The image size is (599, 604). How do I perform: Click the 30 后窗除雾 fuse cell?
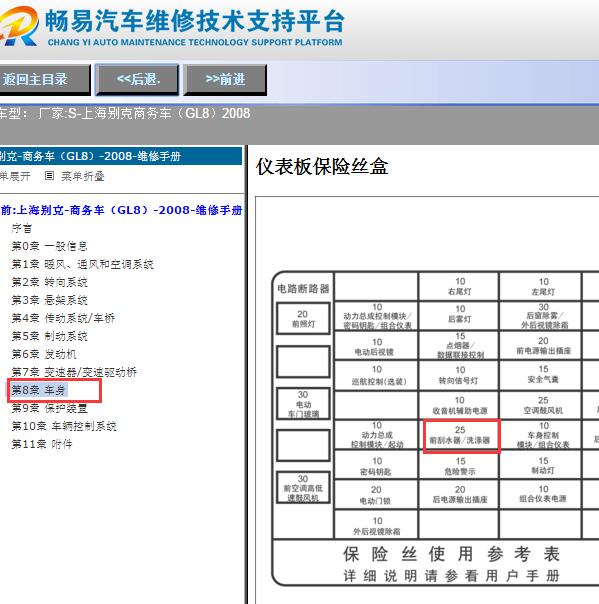coord(542,316)
